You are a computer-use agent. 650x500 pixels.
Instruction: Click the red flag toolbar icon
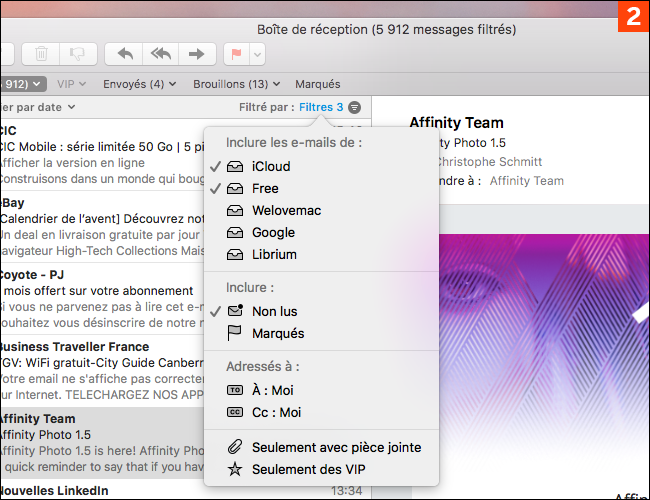236,54
